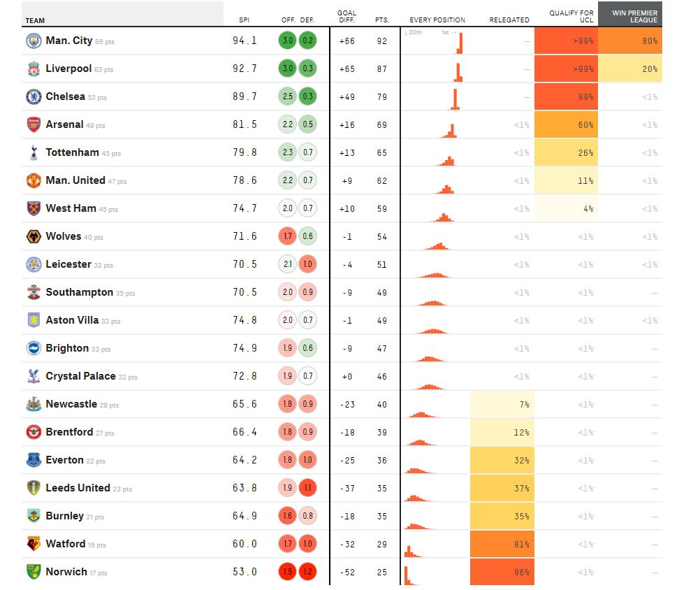
Task: Sort by the OFF. rating header
Action: (x=289, y=20)
